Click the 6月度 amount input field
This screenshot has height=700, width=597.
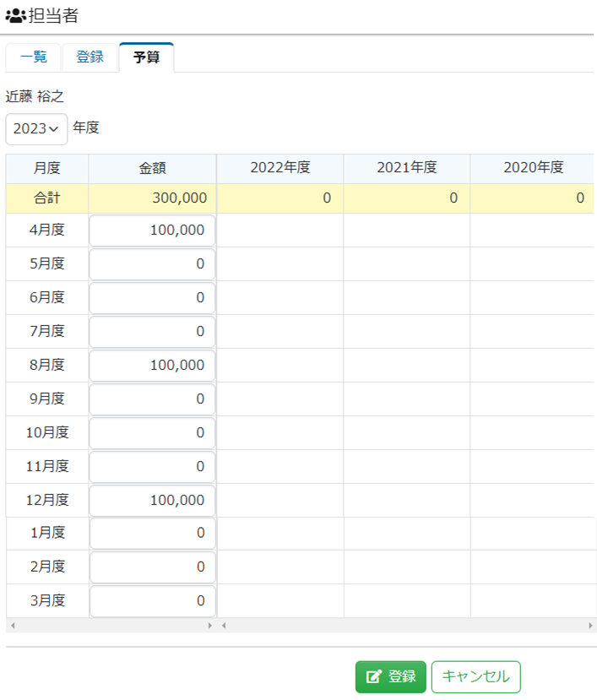click(x=152, y=298)
